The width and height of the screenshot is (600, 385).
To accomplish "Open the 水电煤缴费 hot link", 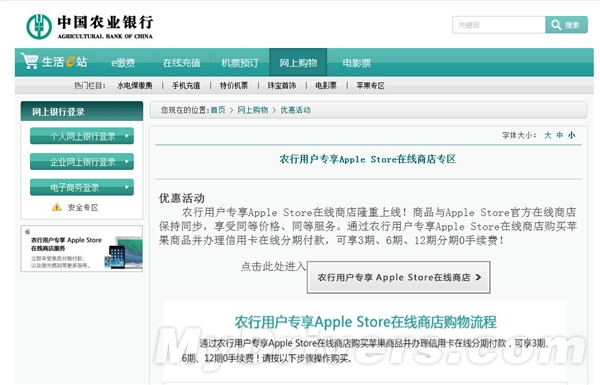I will 135,85.
